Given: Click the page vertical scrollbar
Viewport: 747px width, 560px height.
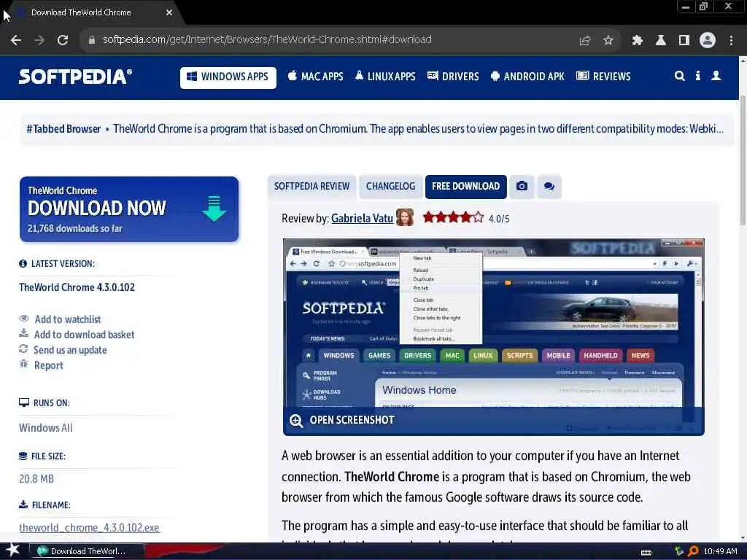Looking at the screenshot, I should [743, 160].
